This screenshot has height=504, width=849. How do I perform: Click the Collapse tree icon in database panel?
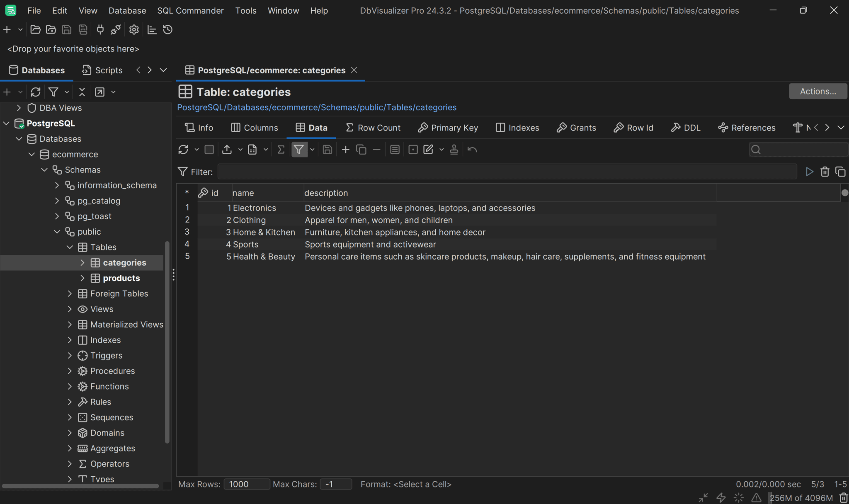click(x=82, y=92)
